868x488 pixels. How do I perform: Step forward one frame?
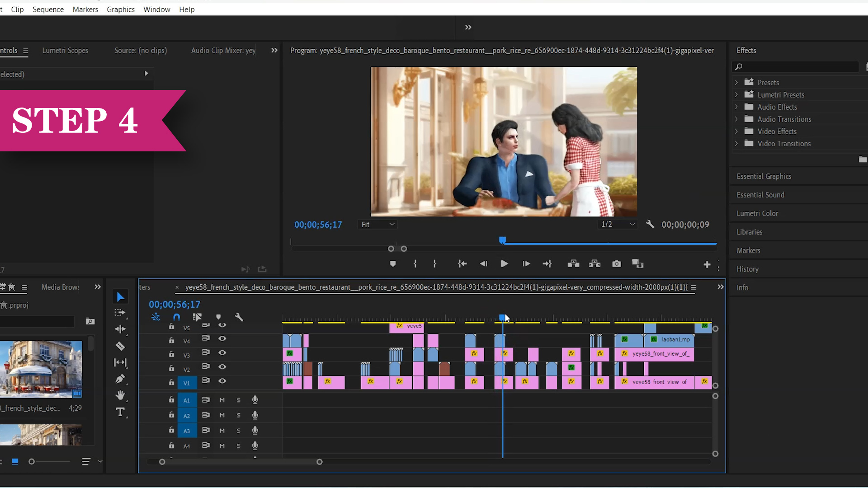[x=526, y=264]
